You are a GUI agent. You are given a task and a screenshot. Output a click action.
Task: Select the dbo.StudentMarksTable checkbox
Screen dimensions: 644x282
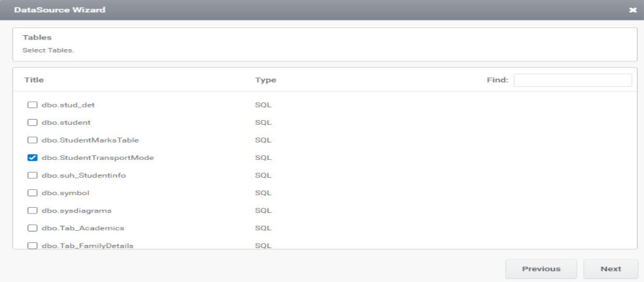point(32,140)
